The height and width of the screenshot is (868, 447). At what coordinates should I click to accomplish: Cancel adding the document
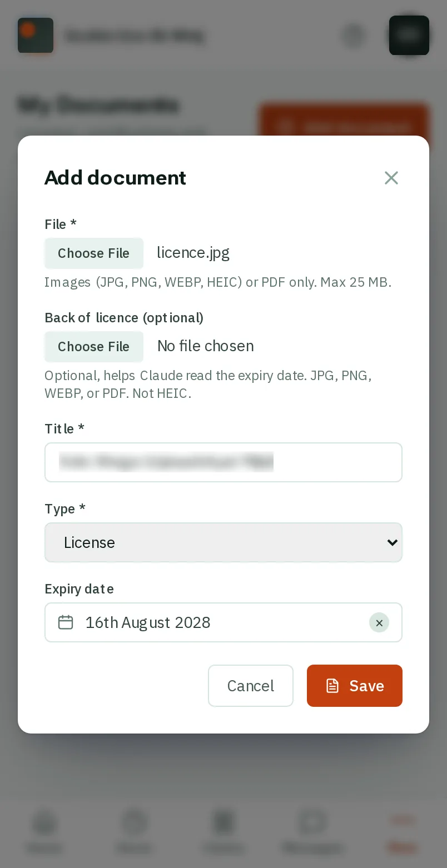[x=251, y=686]
